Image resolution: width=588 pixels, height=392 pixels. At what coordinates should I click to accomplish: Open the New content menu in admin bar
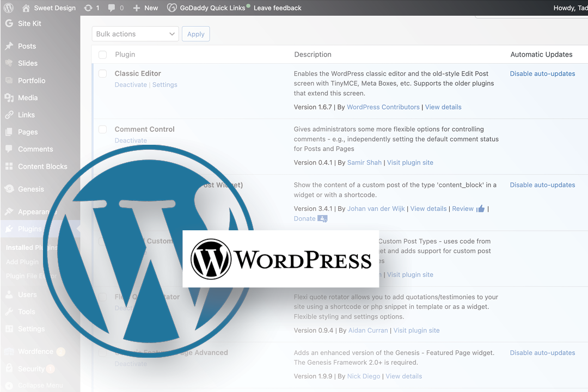tap(145, 8)
